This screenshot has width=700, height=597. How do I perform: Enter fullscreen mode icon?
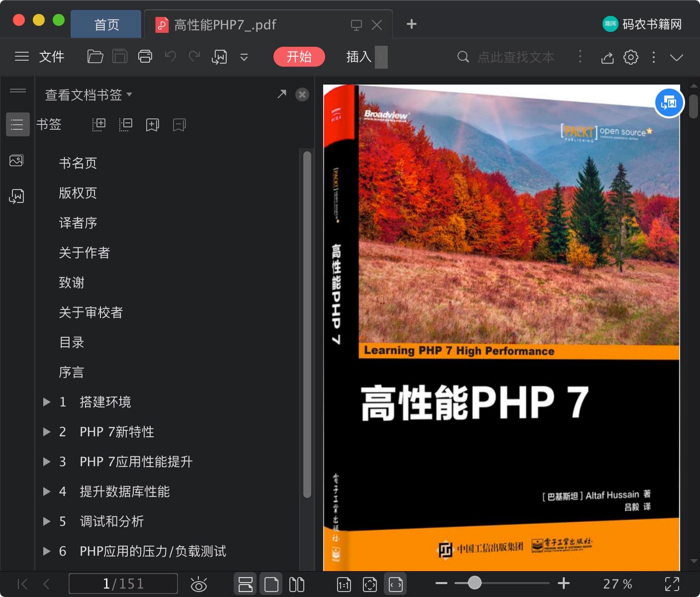(x=672, y=584)
